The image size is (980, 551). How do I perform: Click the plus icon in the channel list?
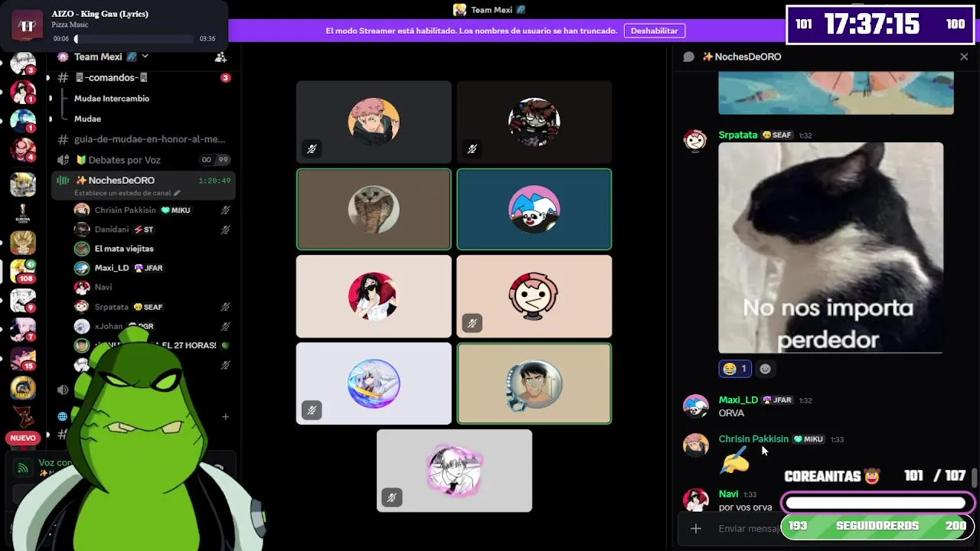coord(225,417)
